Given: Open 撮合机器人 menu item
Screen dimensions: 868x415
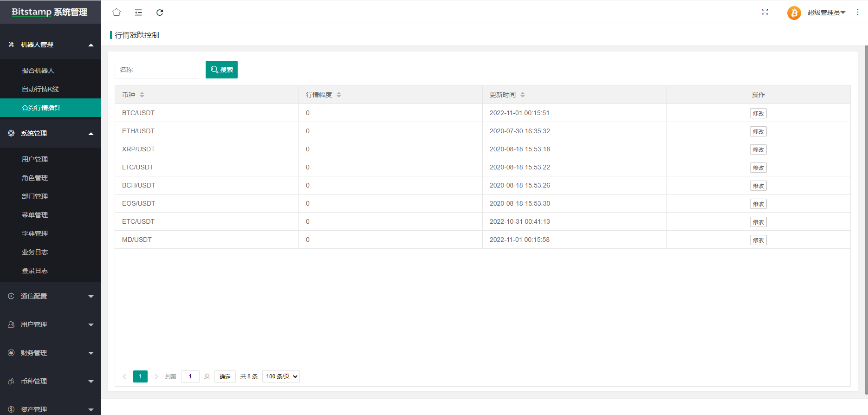Looking at the screenshot, I should pyautogui.click(x=38, y=71).
